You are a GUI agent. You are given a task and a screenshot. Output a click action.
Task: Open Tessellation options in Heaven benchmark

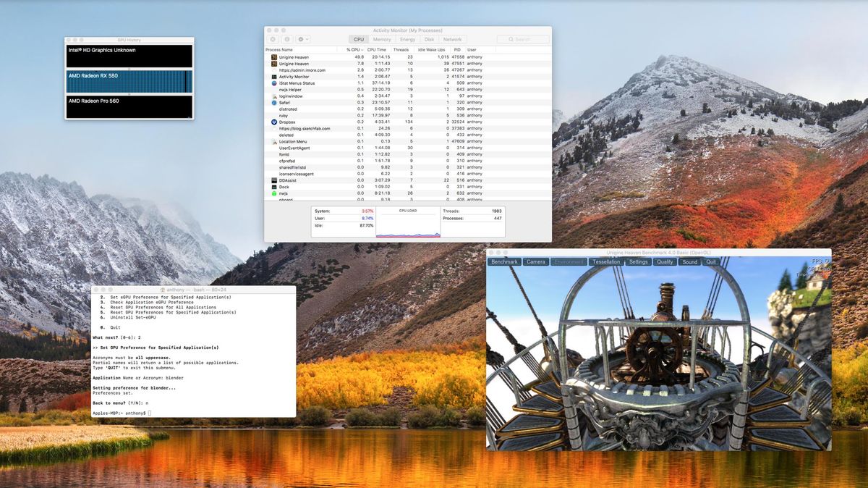click(605, 261)
